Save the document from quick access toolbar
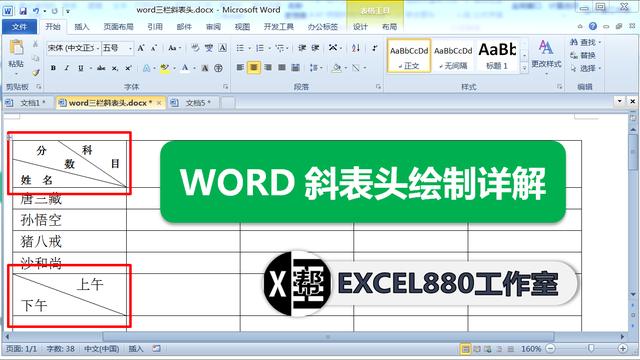Screen dimensions: 640x360 tap(23, 11)
